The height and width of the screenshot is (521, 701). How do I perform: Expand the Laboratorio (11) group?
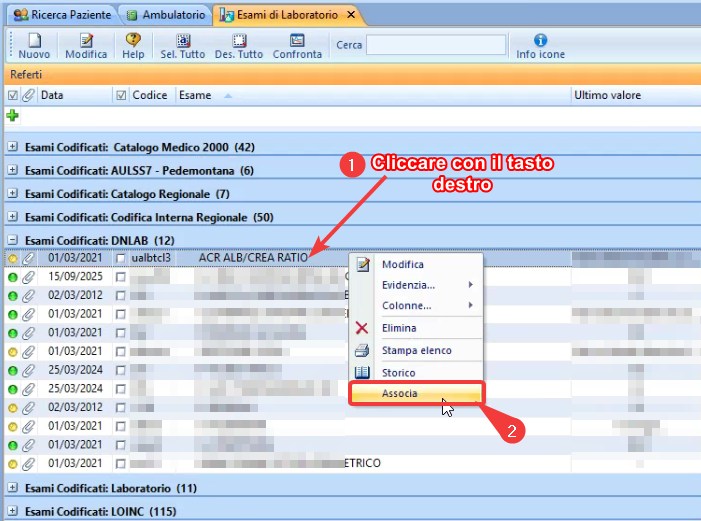click(x=13, y=487)
